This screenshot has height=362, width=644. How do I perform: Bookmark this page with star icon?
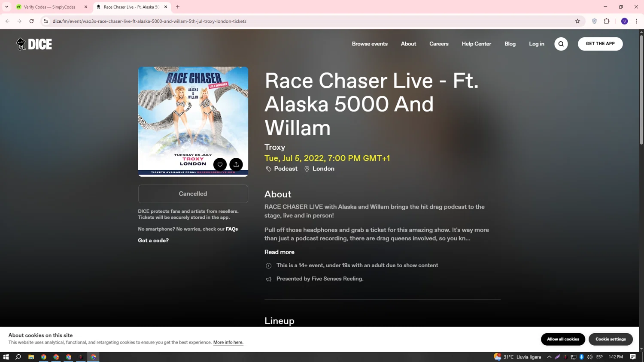(577, 21)
